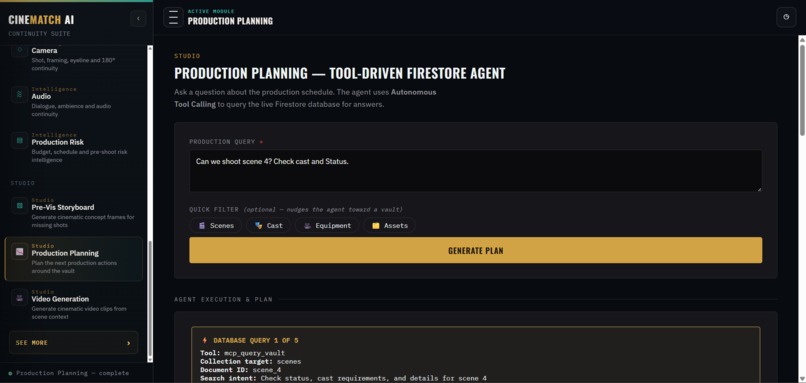Toggle the Assets quick filter
The image size is (806, 383).
(389, 225)
